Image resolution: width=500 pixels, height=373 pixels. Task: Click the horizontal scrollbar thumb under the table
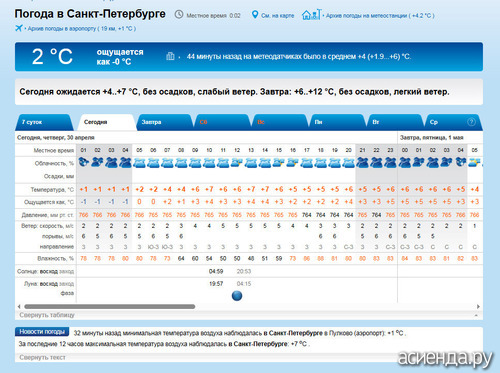coord(110,306)
